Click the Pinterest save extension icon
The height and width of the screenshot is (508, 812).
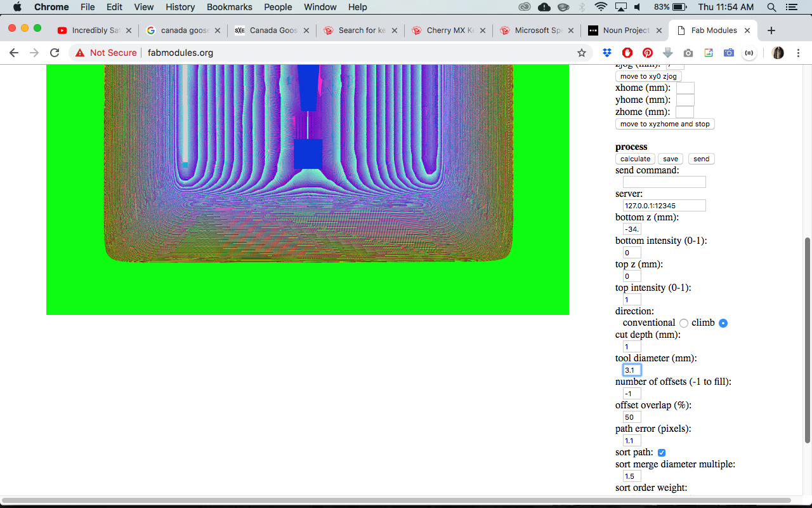pyautogui.click(x=648, y=53)
